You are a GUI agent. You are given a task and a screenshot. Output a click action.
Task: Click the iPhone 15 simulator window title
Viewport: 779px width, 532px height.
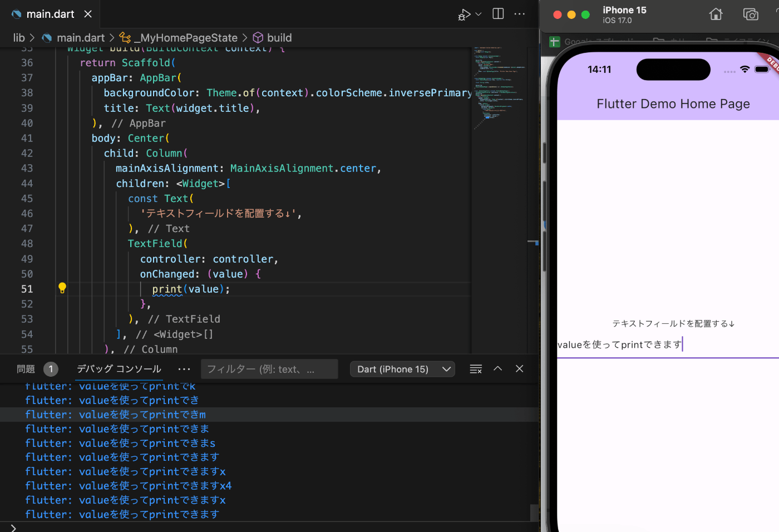(624, 10)
